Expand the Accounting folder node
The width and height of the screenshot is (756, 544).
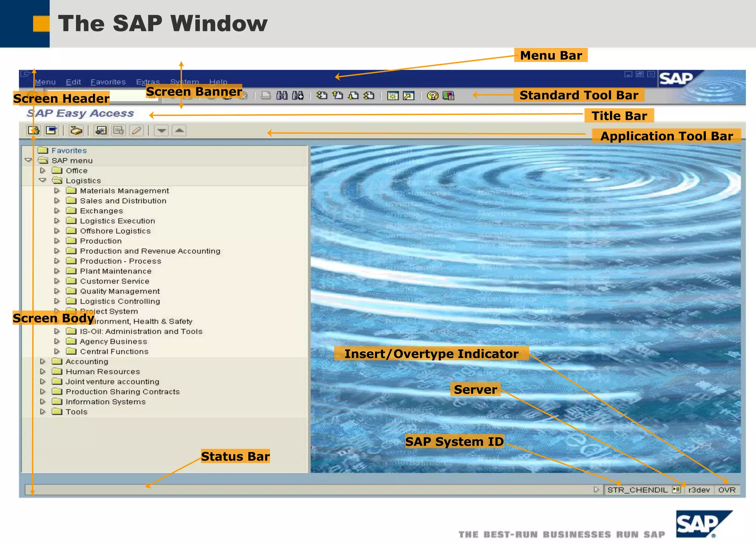pyautogui.click(x=43, y=361)
